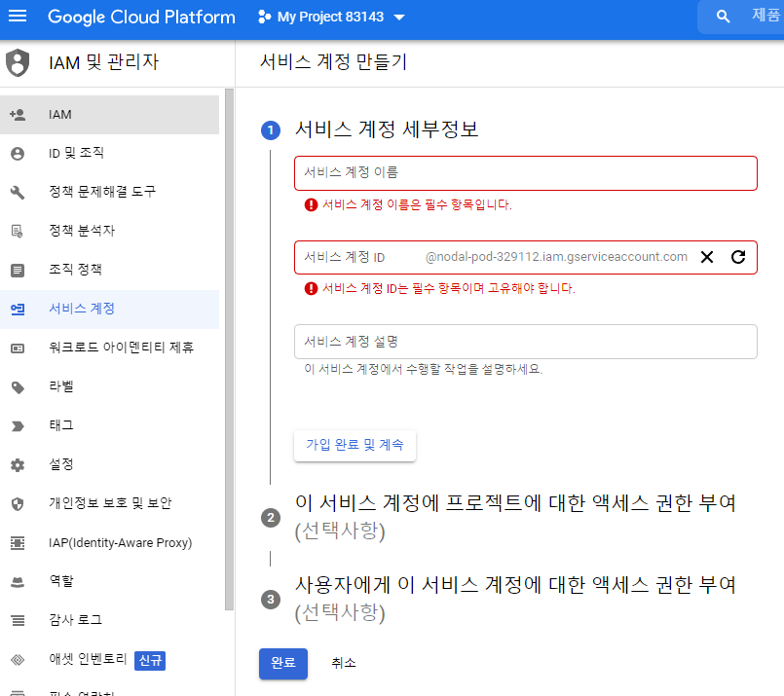Open 정책 문제해결 도구 sidebar item
784x696 pixels.
109,192
